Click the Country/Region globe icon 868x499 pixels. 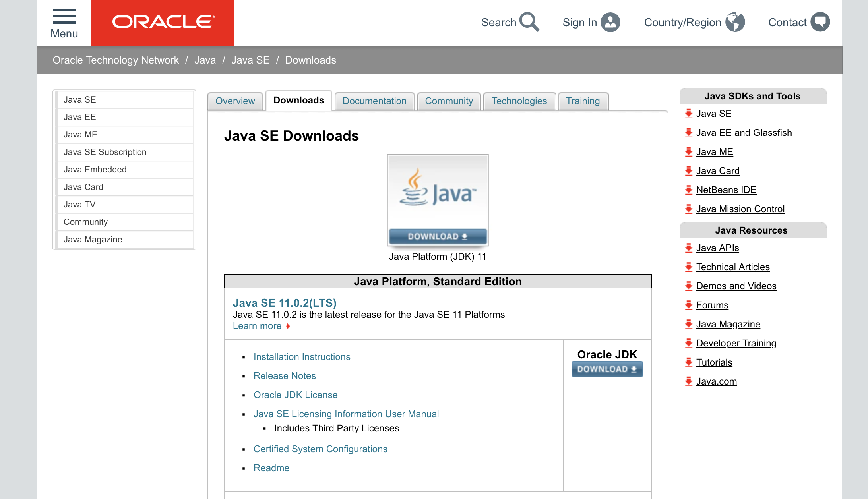(735, 22)
